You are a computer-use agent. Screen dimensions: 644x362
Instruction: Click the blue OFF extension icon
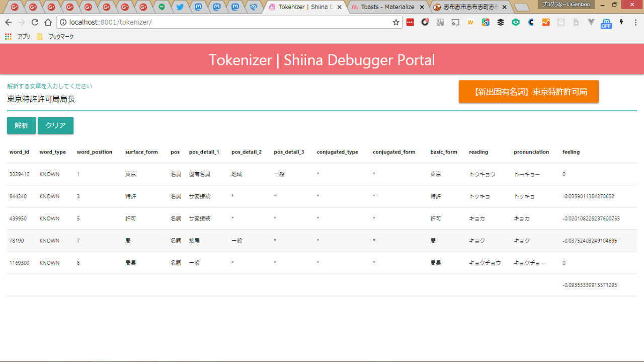point(606,23)
